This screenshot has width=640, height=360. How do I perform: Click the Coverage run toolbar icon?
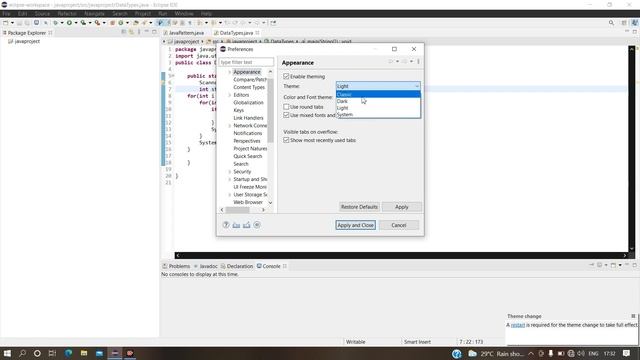point(83,23)
